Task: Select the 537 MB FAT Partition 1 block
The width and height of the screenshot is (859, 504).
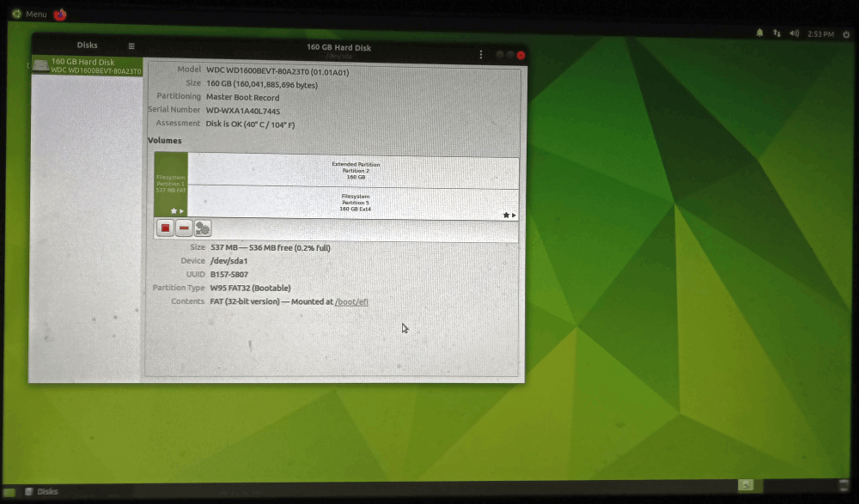Action: pyautogui.click(x=171, y=184)
